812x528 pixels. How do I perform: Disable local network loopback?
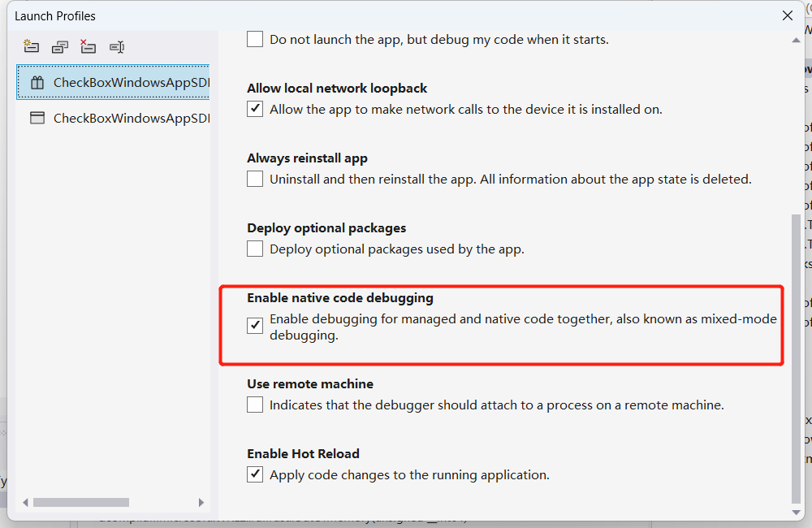pyautogui.click(x=254, y=109)
